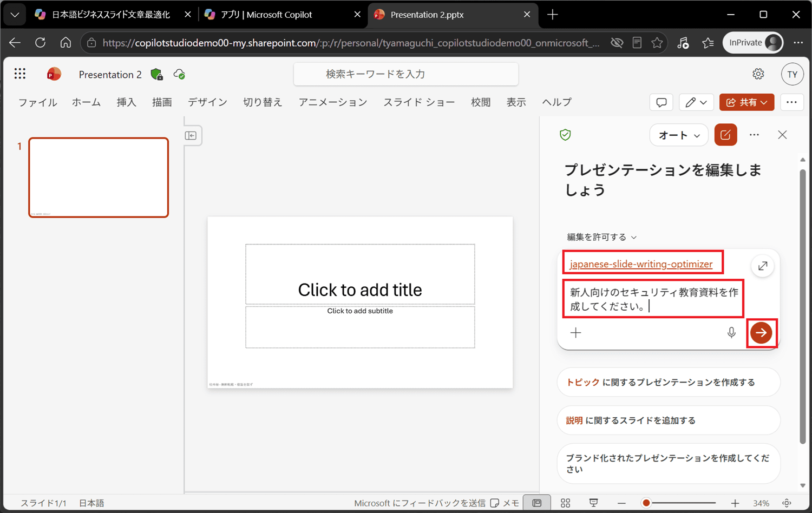Open the comments pane icon
Screen dimensions: 812x513
coord(661,102)
